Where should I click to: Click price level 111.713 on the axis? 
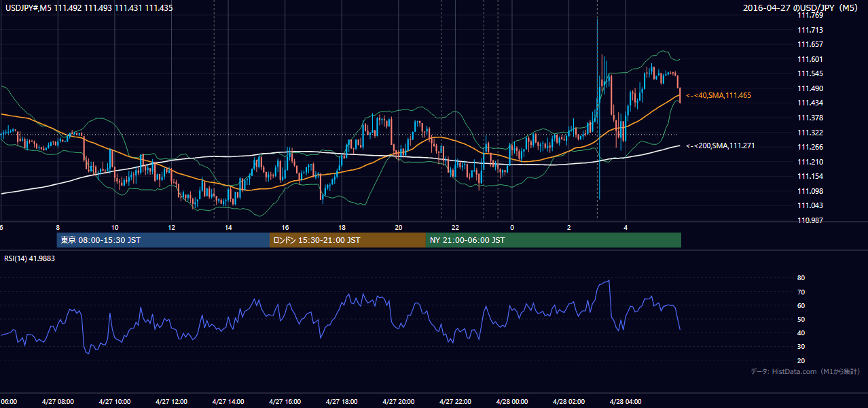coord(810,30)
